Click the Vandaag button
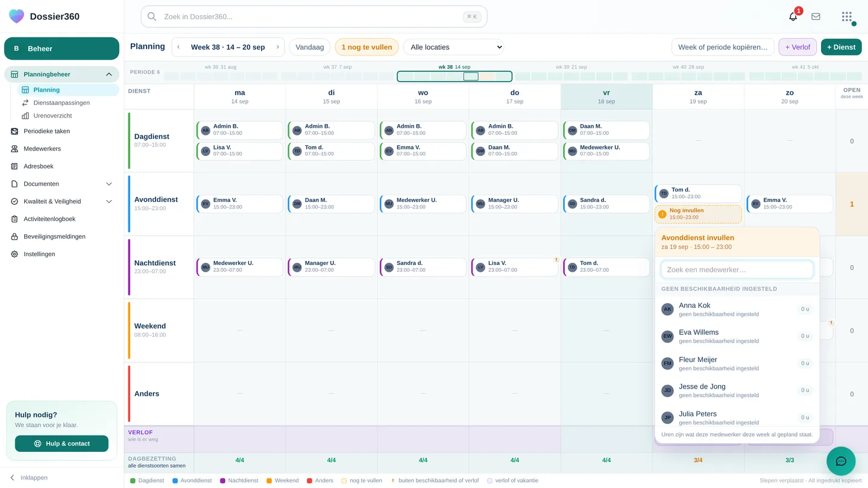The height and width of the screenshot is (488, 868). pyautogui.click(x=310, y=47)
